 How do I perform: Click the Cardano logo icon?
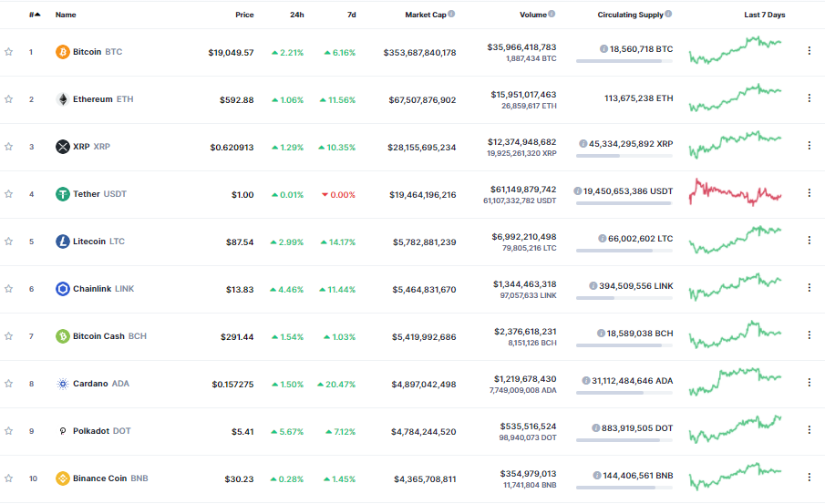coord(62,384)
